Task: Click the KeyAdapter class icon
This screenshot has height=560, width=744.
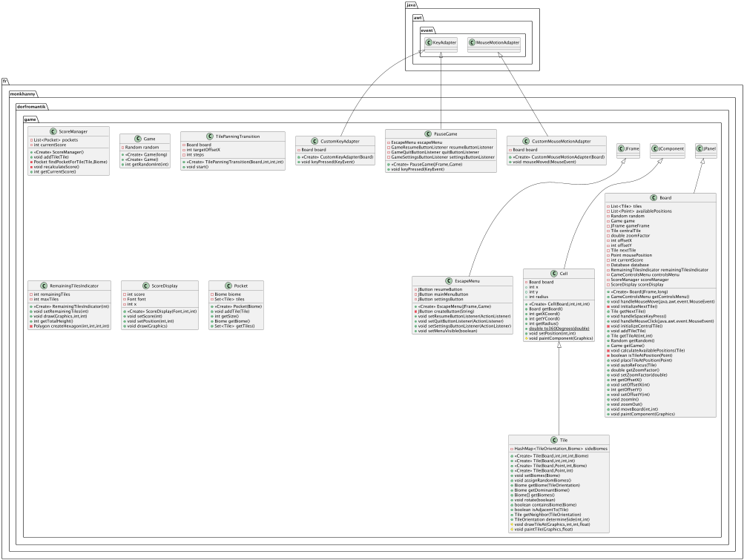Action: 429,45
